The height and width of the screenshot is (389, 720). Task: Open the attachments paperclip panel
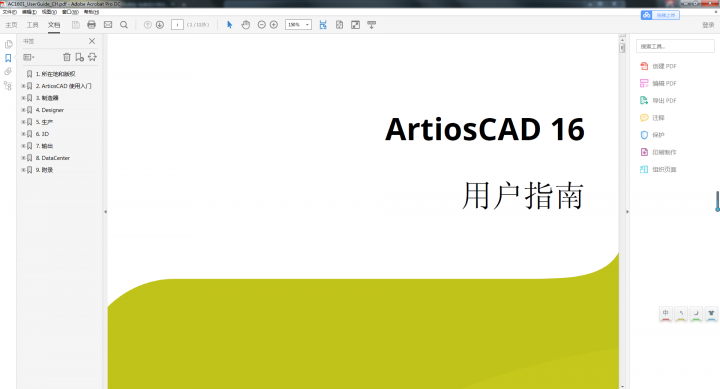(8, 72)
